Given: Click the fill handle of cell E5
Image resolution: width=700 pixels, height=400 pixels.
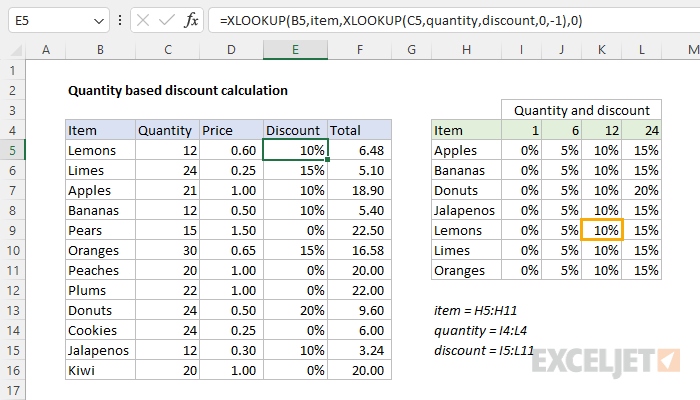Looking at the screenshot, I should (x=328, y=159).
